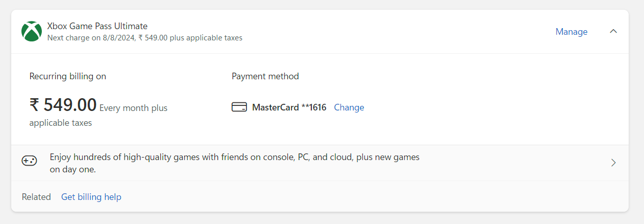Change the MasterCard payment method

[349, 107]
